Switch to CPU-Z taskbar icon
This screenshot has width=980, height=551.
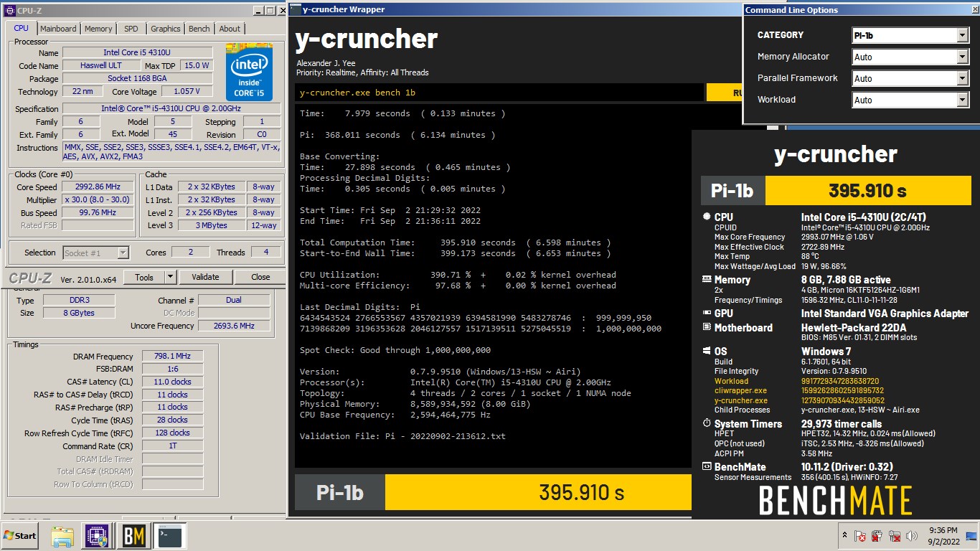(97, 536)
